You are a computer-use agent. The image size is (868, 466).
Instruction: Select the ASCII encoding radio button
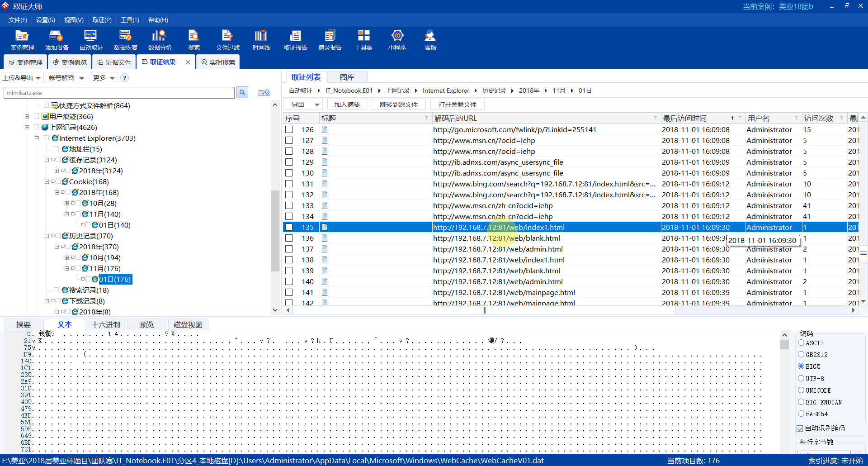[801, 343]
